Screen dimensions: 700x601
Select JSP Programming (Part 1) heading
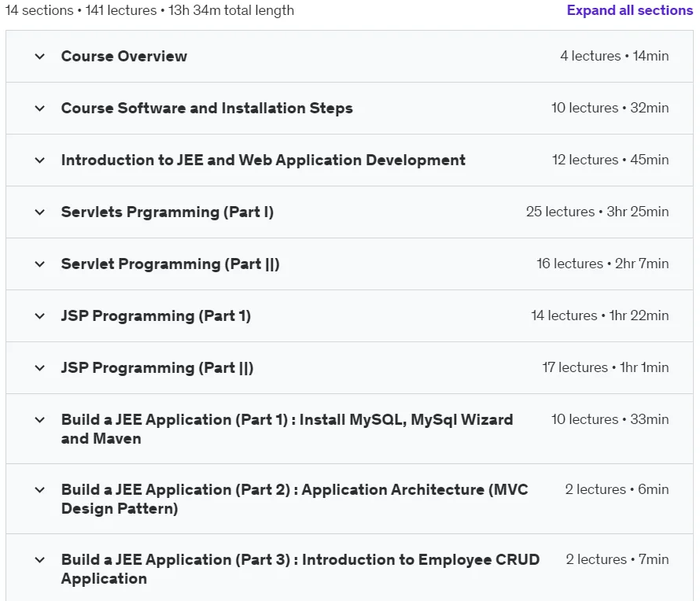coord(156,315)
